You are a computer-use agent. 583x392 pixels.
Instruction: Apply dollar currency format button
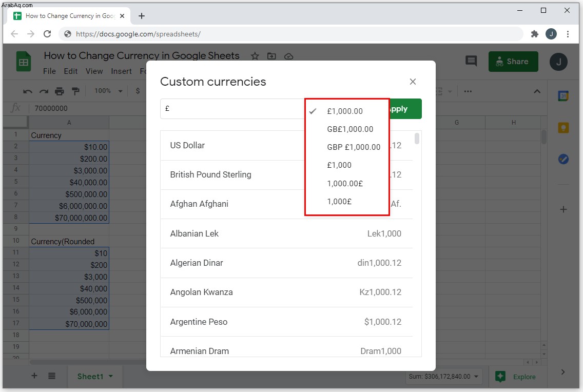(x=138, y=91)
